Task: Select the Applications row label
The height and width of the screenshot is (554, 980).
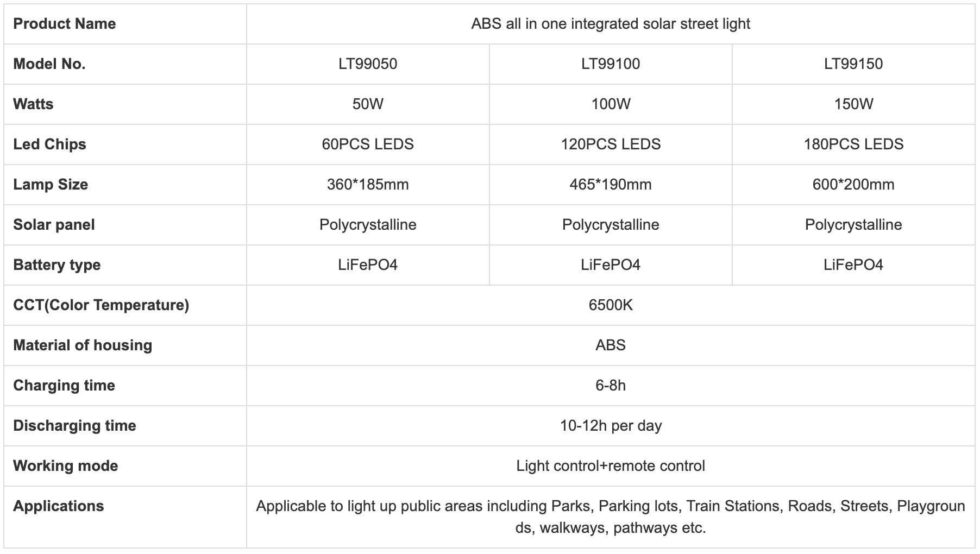Action: [58, 506]
